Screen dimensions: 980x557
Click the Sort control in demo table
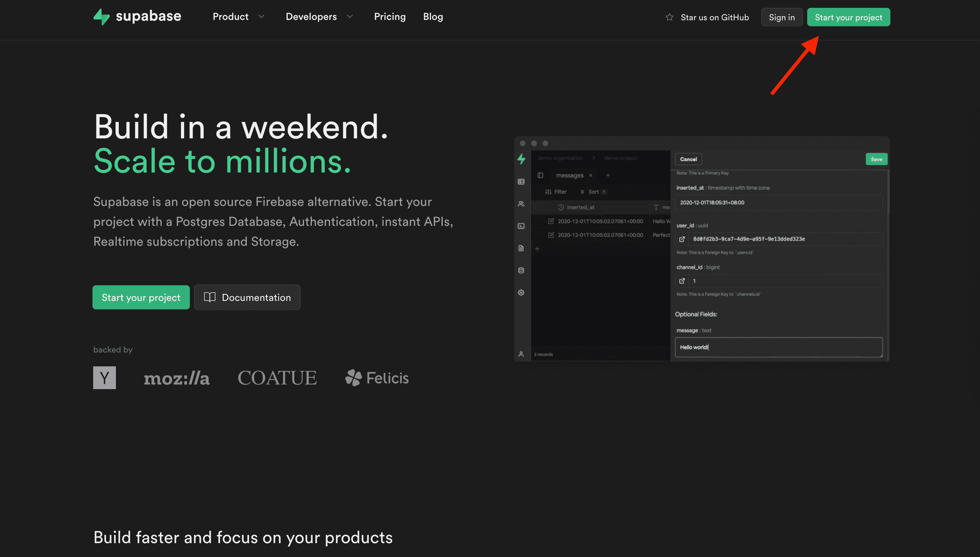[x=593, y=192]
